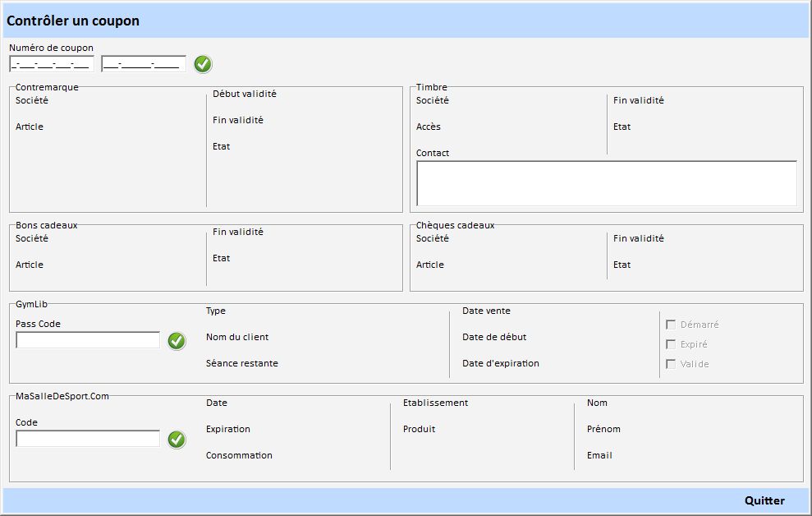Image resolution: width=812 pixels, height=516 pixels.
Task: Click the Quitter button
Action: (x=764, y=500)
